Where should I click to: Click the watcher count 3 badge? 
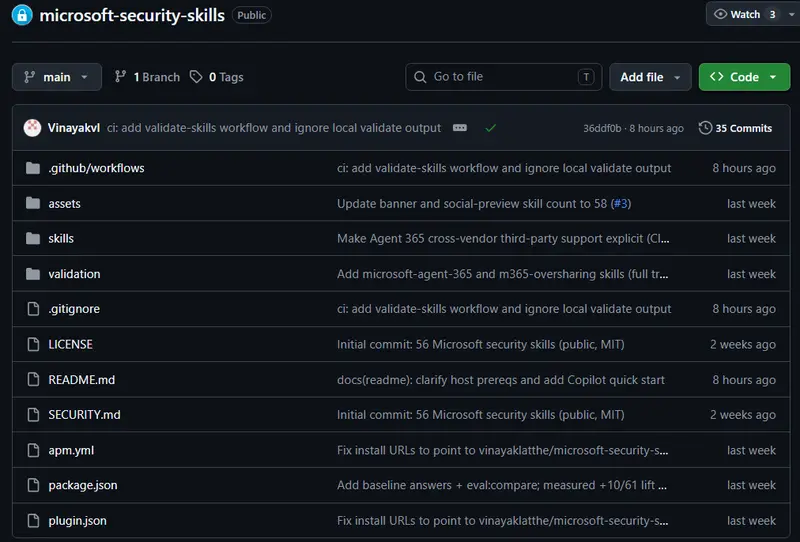772,14
